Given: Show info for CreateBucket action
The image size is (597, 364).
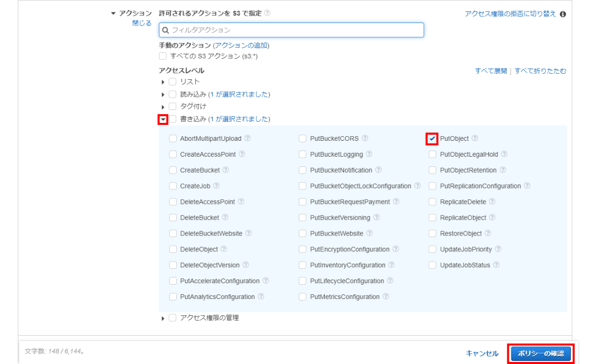Looking at the screenshot, I should pyautogui.click(x=226, y=169).
